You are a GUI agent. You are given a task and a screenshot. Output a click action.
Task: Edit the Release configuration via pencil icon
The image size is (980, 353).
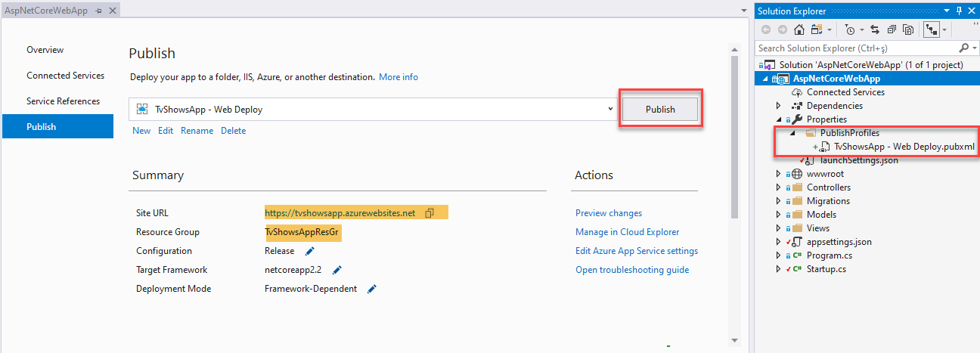tap(309, 251)
